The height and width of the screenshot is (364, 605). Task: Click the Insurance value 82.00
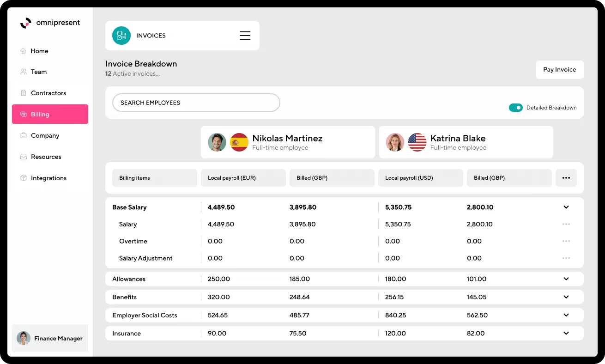(x=476, y=333)
